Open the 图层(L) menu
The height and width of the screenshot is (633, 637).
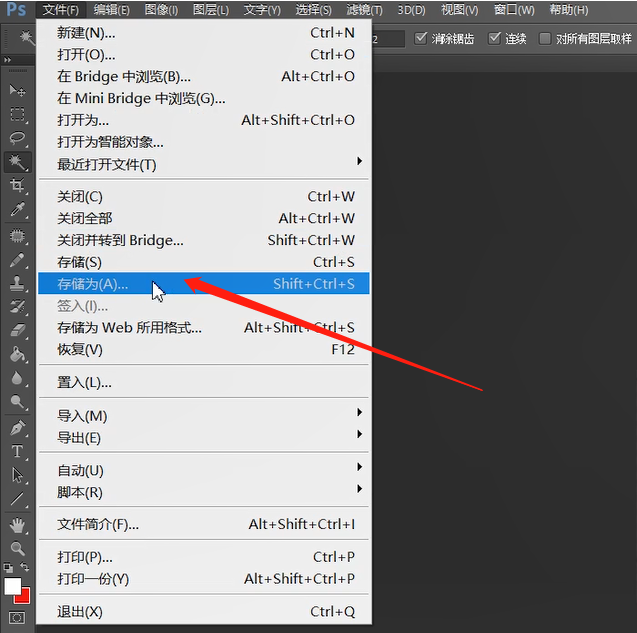(x=211, y=9)
